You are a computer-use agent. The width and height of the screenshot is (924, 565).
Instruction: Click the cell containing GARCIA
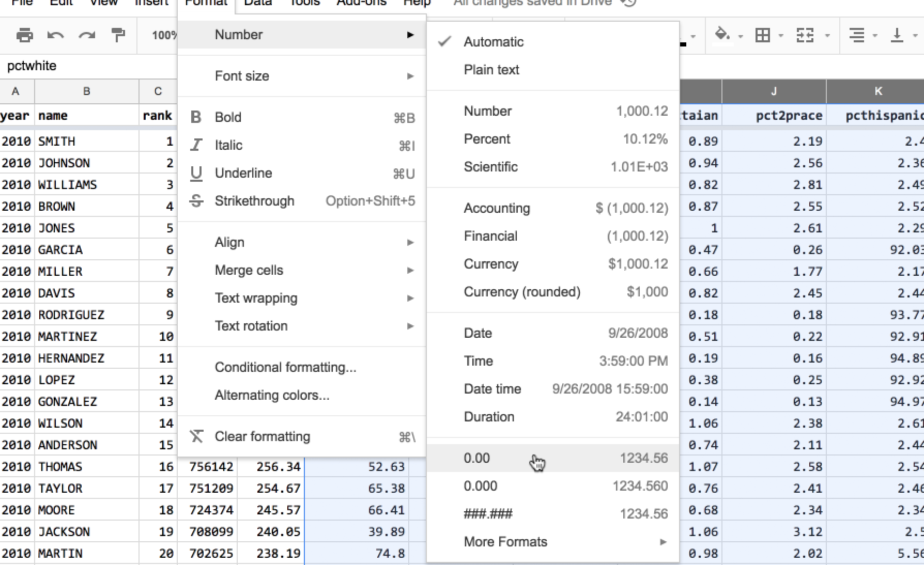point(87,250)
